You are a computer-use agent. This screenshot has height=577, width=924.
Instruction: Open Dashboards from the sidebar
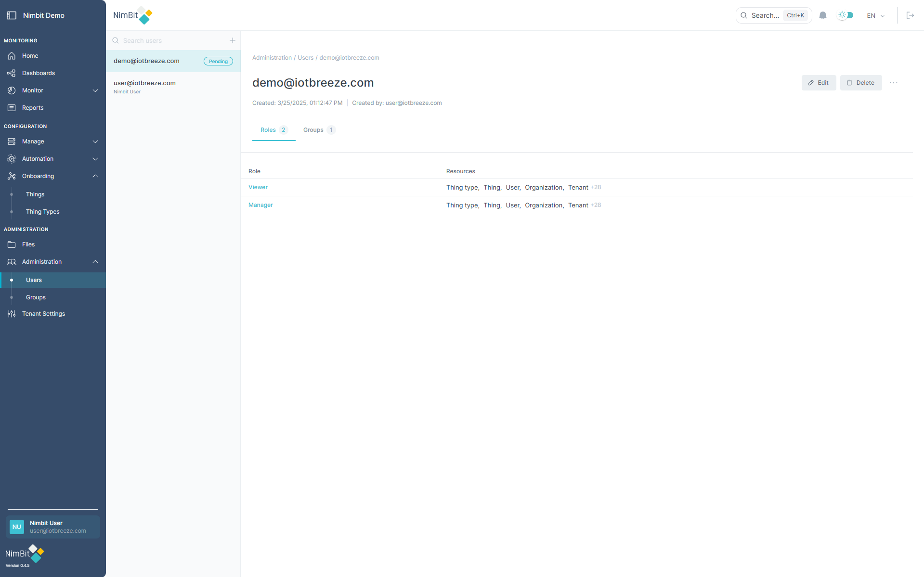pyautogui.click(x=39, y=73)
